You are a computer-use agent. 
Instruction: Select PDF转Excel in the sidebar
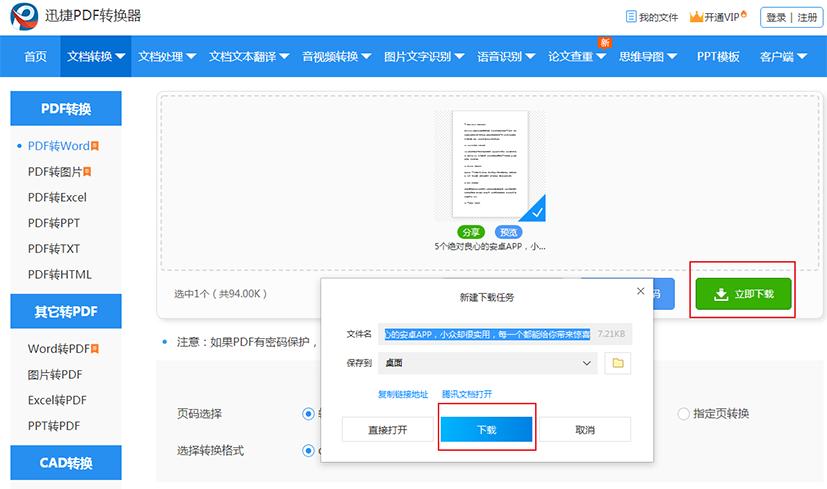57,197
